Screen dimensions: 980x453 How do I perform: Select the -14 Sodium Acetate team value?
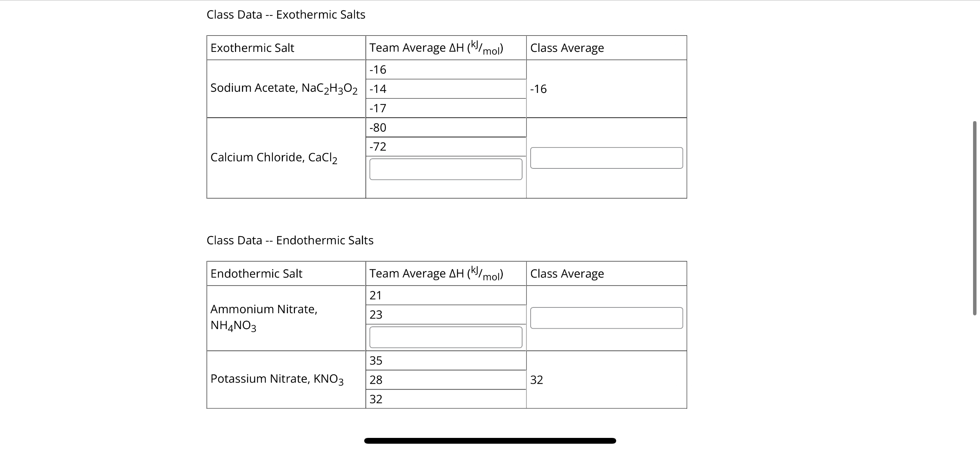click(377, 89)
